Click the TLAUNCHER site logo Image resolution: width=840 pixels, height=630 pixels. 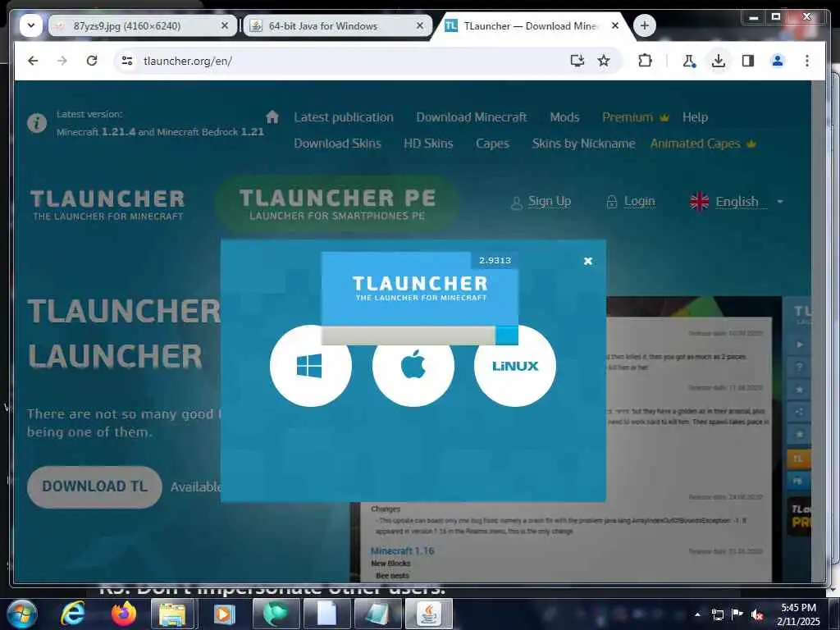coord(107,204)
